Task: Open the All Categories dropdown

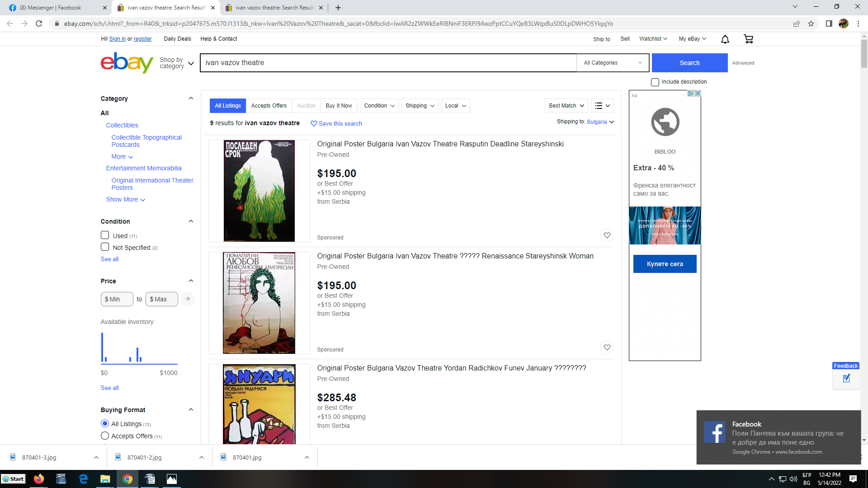Action: 613,63
